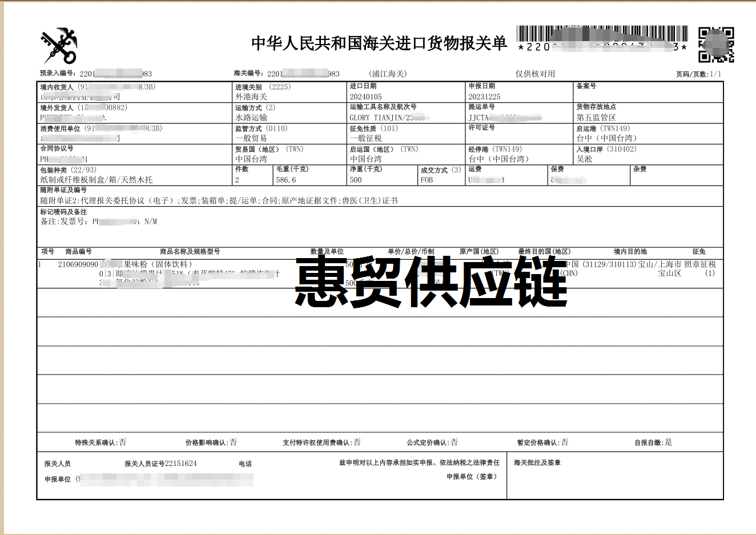The height and width of the screenshot is (535, 756).
Task: Click the gross weight value 586.6
Action: (x=286, y=179)
